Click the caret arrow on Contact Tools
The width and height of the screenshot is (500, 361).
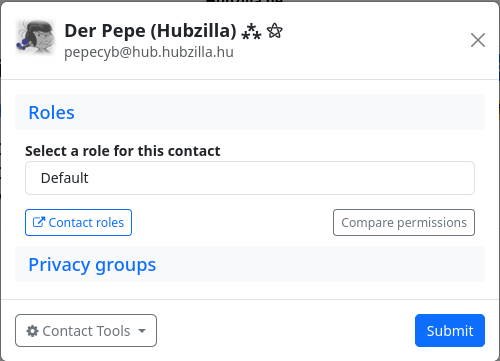(x=142, y=331)
